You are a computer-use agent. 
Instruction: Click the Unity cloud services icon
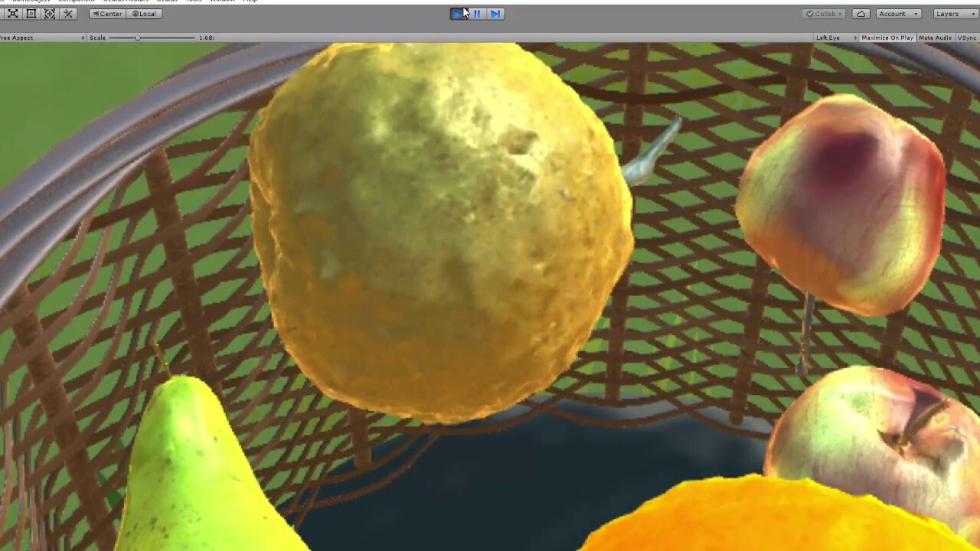click(x=861, y=14)
